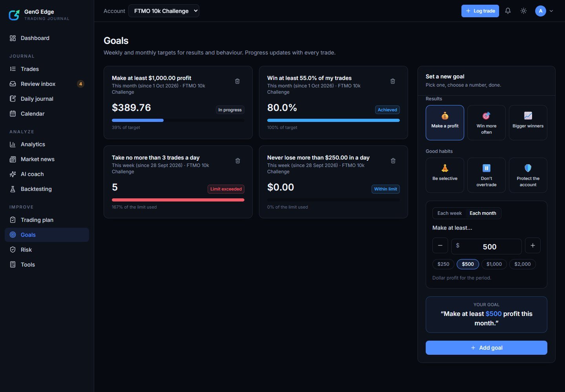The width and height of the screenshot is (565, 392).
Task: Open the Risk page
Action: click(x=47, y=250)
